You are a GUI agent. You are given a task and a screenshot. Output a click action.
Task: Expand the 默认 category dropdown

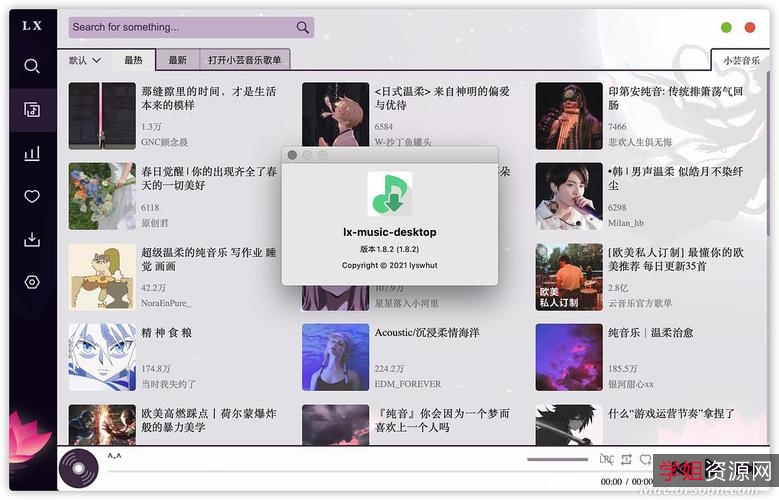point(84,60)
